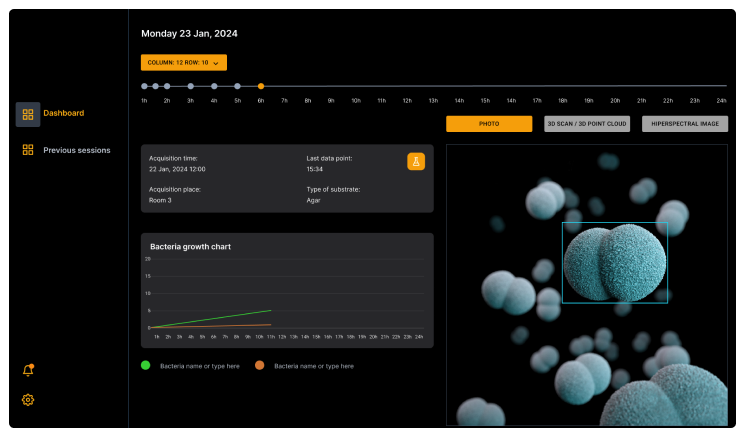Open the Dashboard menu item
The image size is (746, 436).
64,113
